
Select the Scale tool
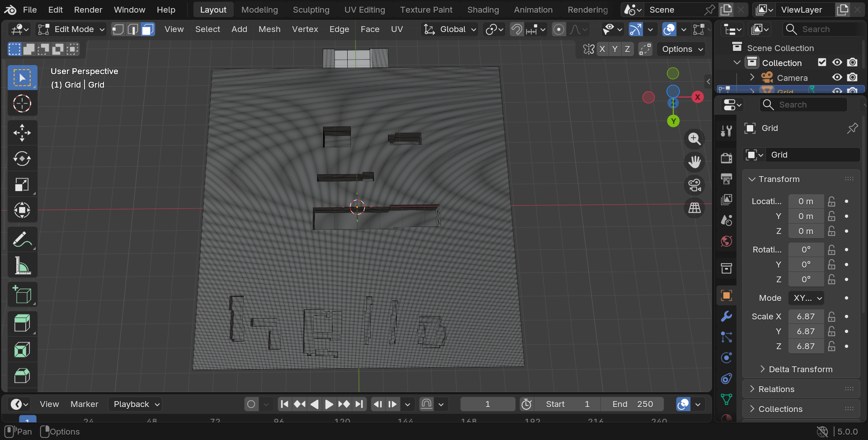click(x=22, y=185)
